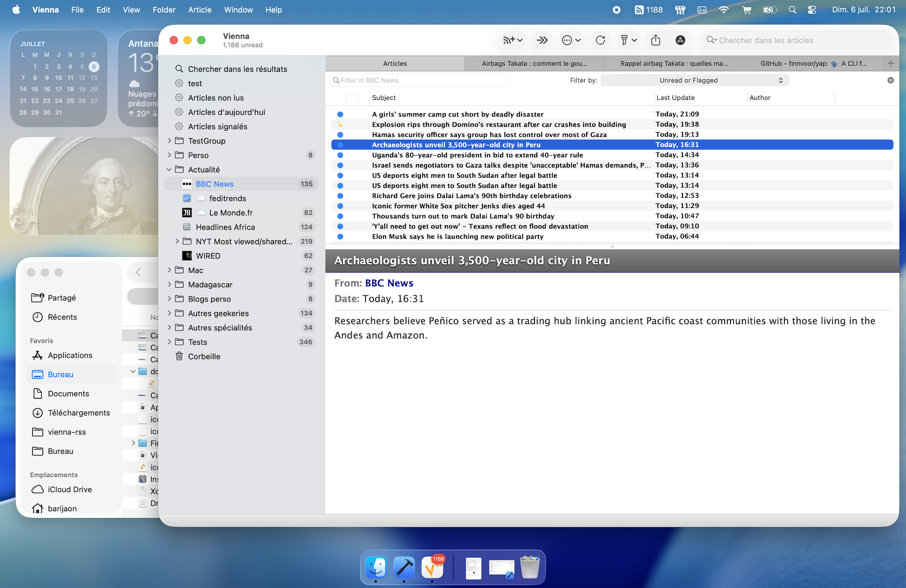
Task: Toggle unread dot for Richard Gere article
Action: (x=340, y=196)
